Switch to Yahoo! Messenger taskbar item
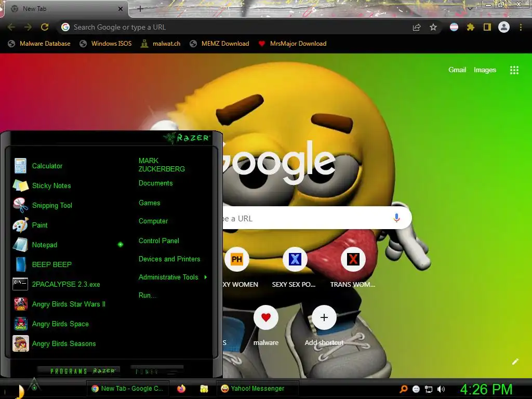Screen dimensions: 532x399 tap(258, 389)
